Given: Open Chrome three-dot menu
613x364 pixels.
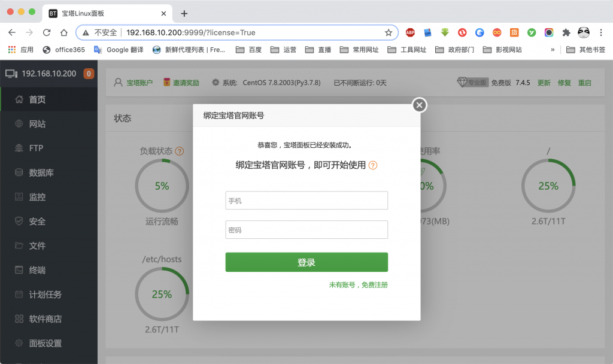Looking at the screenshot, I should (601, 32).
